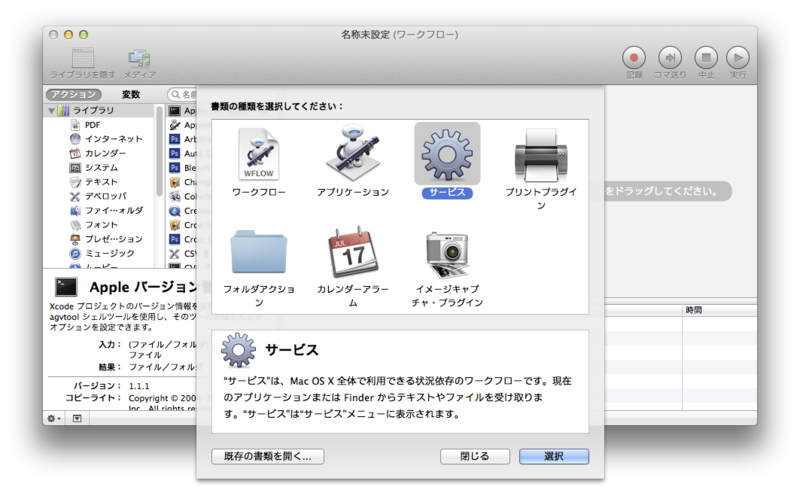Click the 既存の書類を開く… button
Screen dimensions: 800x487
click(x=268, y=456)
